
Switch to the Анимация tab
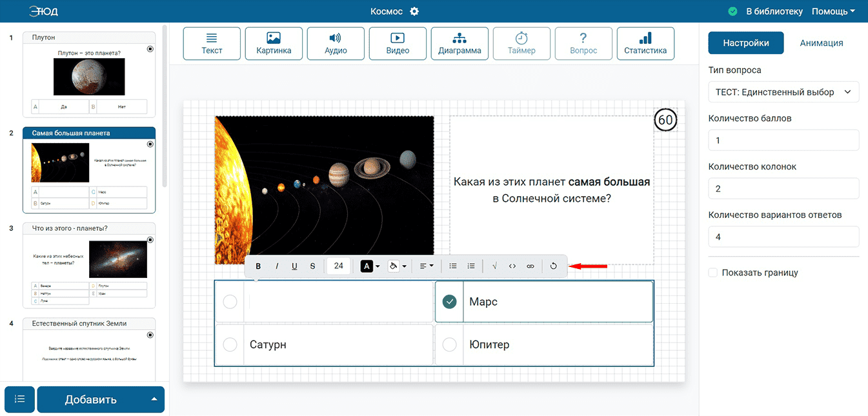(x=822, y=43)
